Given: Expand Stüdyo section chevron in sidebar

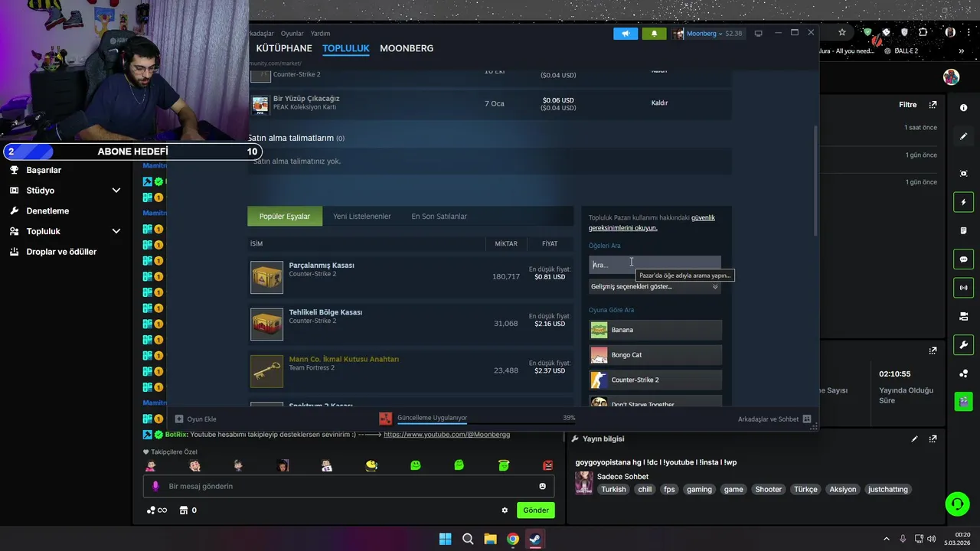Looking at the screenshot, I should (x=116, y=191).
